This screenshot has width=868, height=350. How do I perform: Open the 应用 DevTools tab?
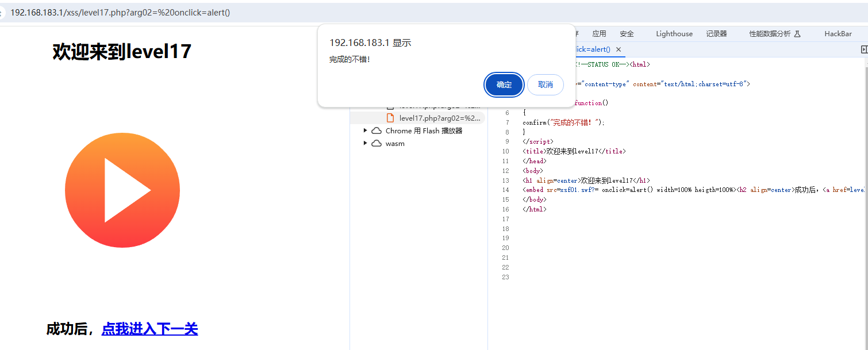[599, 34]
